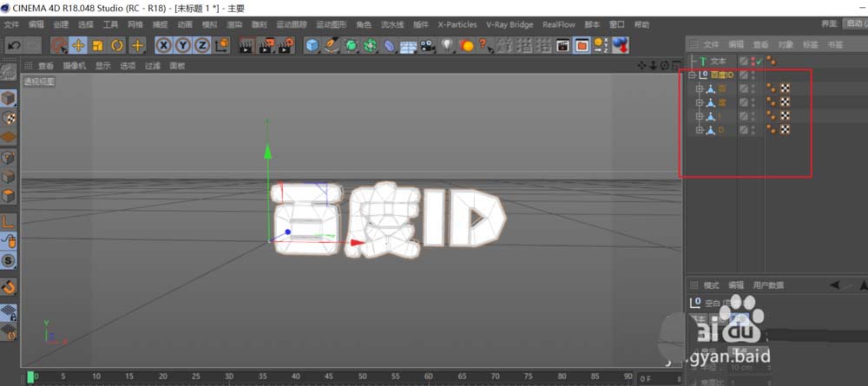This screenshot has width=868, height=386.
Task: Add a Light object
Action: 447,45
